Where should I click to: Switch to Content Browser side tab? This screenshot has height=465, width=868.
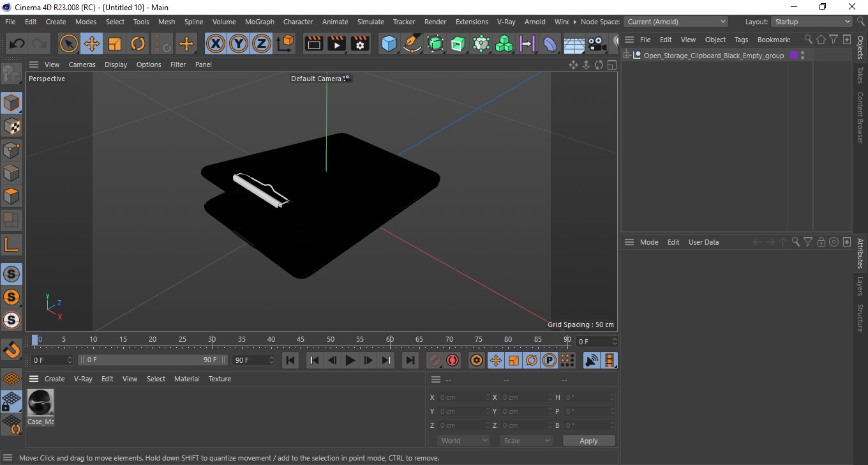(860, 118)
